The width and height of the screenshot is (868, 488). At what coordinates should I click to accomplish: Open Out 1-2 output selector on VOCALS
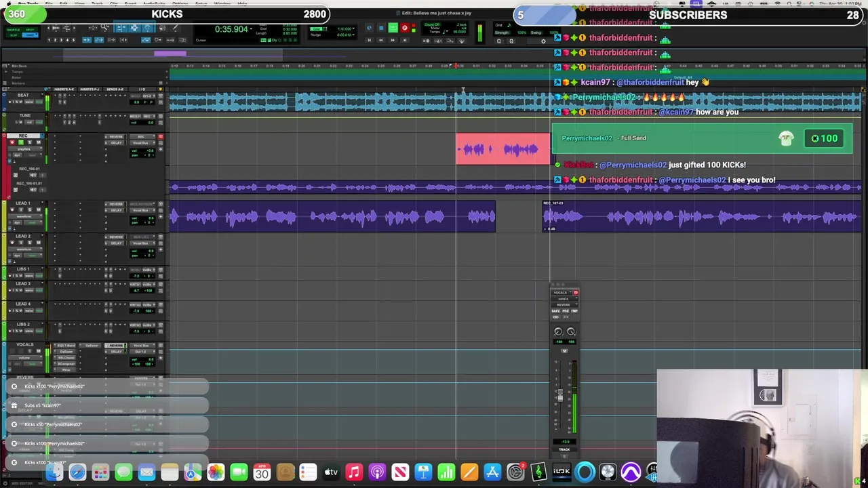142,352
